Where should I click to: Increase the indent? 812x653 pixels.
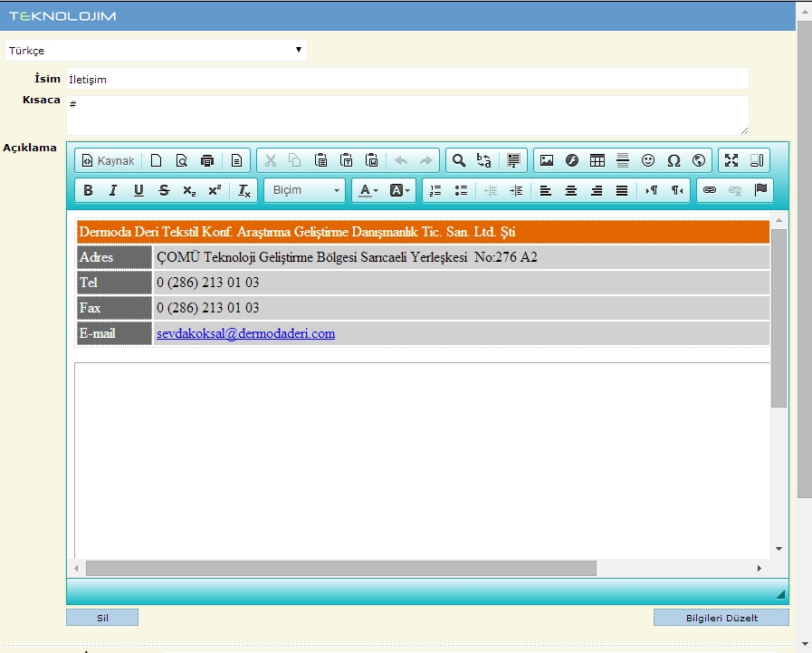click(516, 190)
